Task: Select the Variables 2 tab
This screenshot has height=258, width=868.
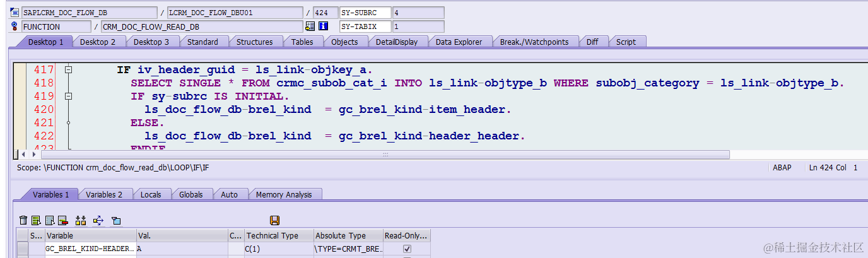Action: (x=104, y=194)
